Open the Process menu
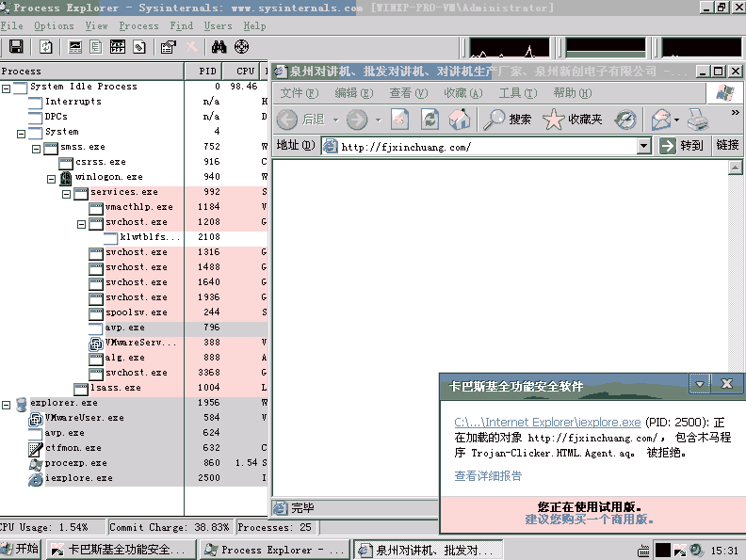Screen dimensions: 746x560 click(138, 25)
